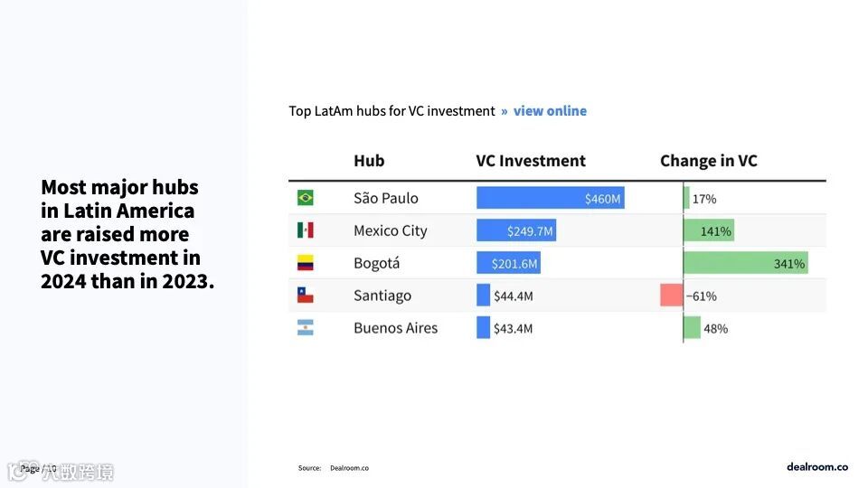
Task: Click the Mexico City $249.7M bar
Action: click(x=515, y=230)
